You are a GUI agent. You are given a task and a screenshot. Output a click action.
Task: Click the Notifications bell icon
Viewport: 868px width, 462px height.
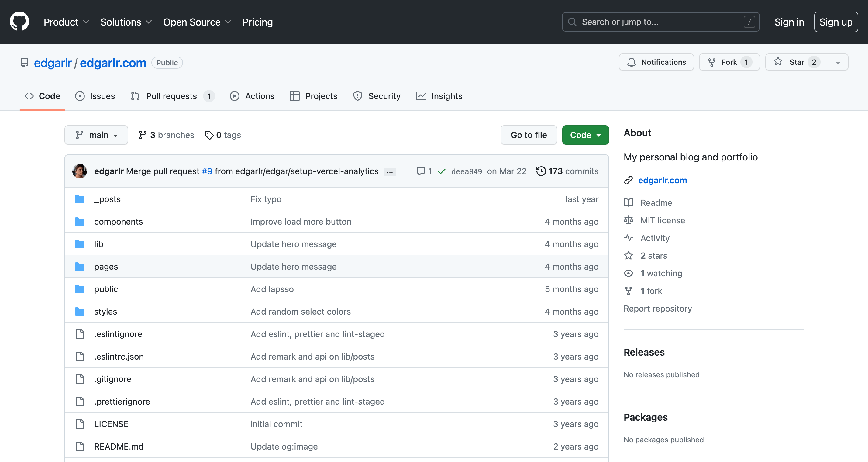coord(631,62)
